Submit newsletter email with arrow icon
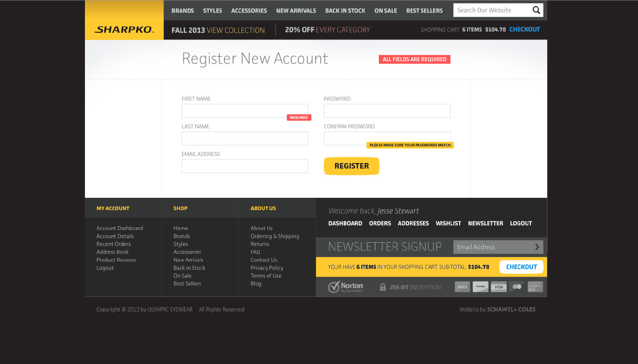 tap(537, 247)
